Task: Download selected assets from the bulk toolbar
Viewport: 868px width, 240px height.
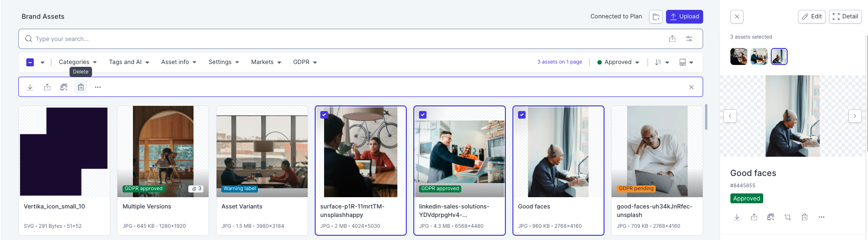Action: tap(30, 87)
